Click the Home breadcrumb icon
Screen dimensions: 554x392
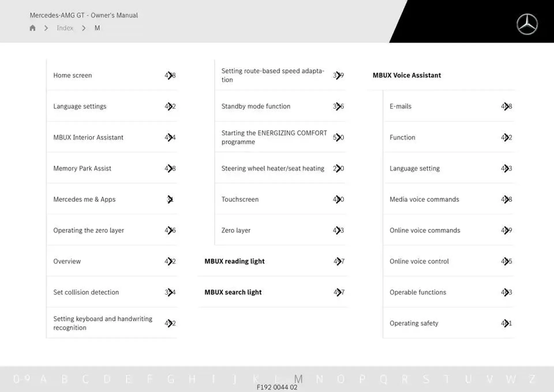[32, 28]
